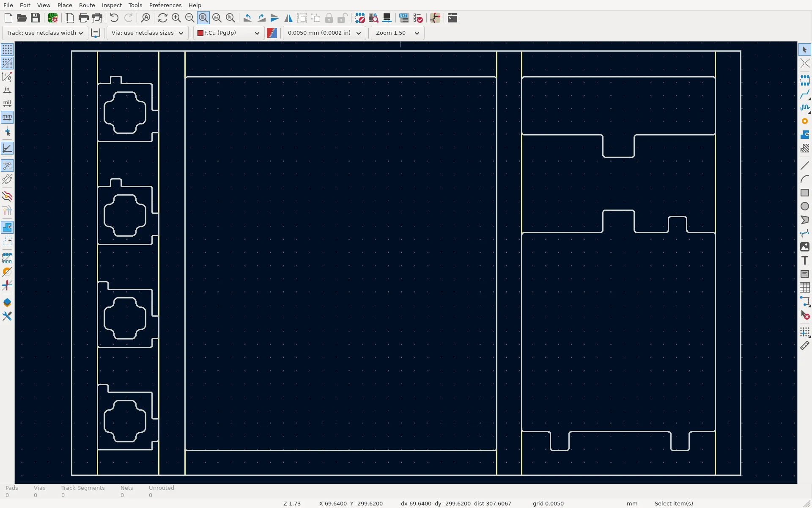The height and width of the screenshot is (508, 812).
Task: Lock selected items
Action: [329, 18]
